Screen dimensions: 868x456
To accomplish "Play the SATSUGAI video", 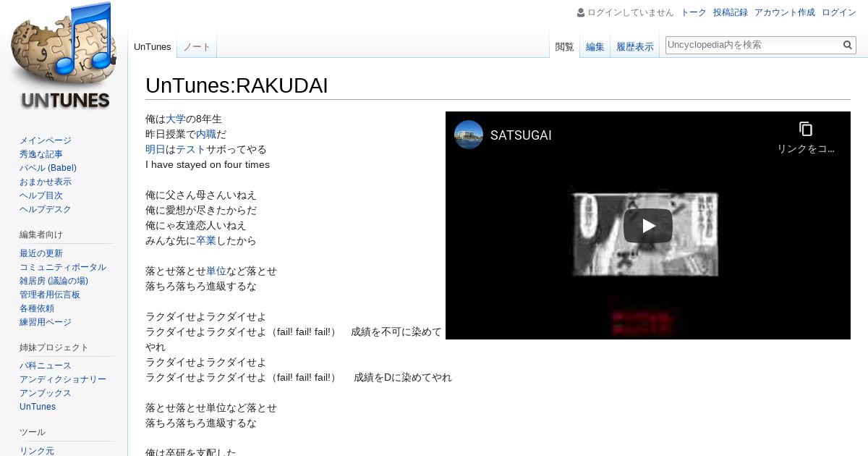I will tap(648, 226).
